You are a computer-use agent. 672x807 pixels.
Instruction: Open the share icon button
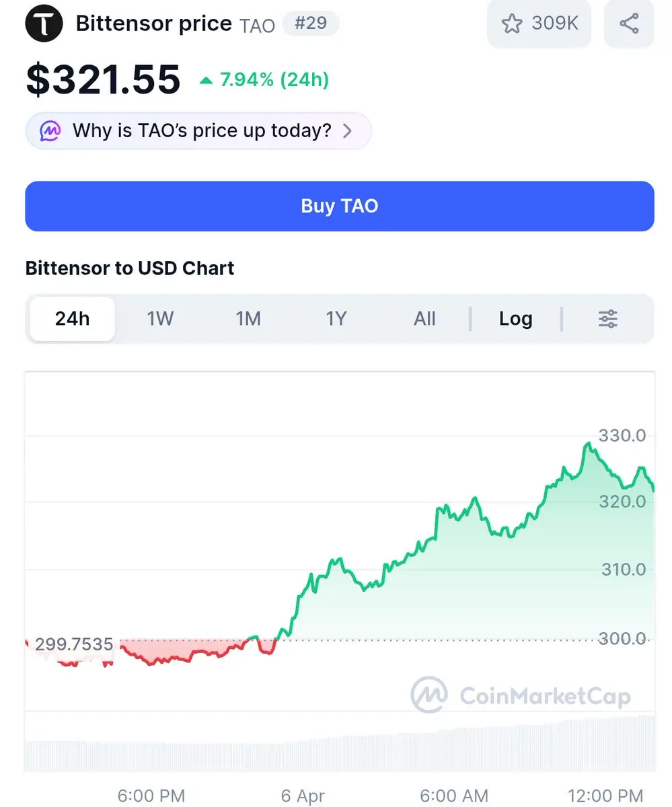629,24
